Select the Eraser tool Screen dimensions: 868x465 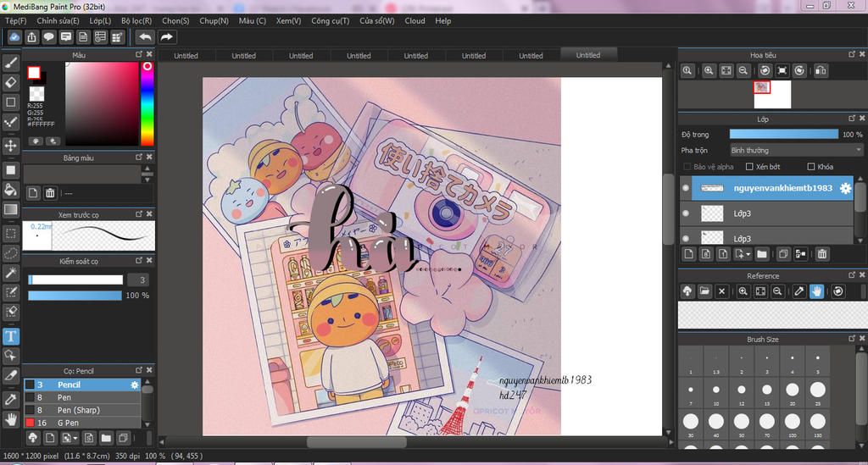tap(11, 82)
